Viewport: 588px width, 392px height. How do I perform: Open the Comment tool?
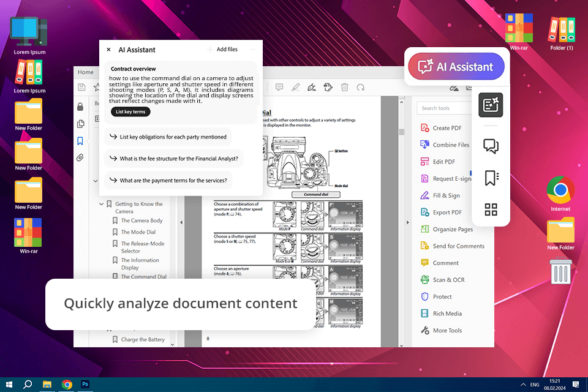440,263
